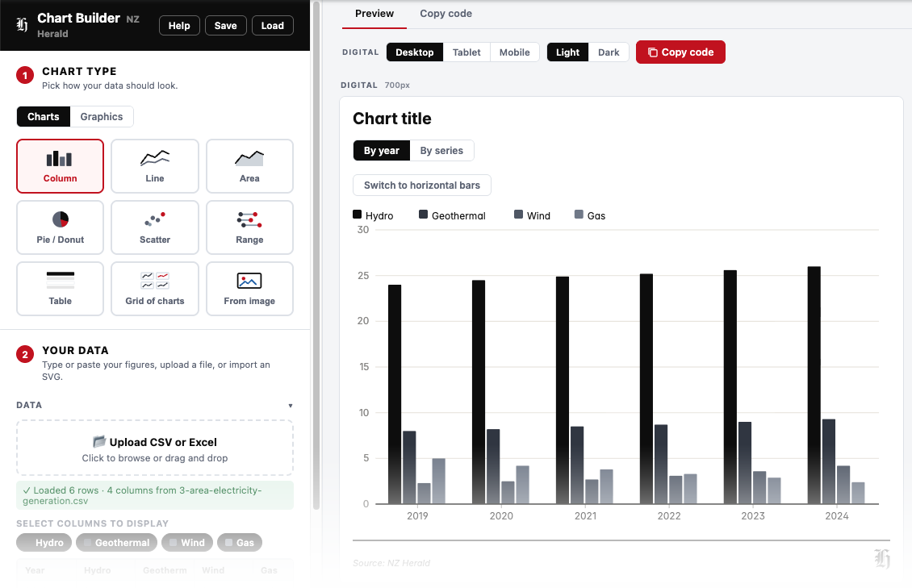Viewport: 912px width, 588px height.
Task: Click the CHART TYPE section heading
Action: pyautogui.click(x=79, y=72)
